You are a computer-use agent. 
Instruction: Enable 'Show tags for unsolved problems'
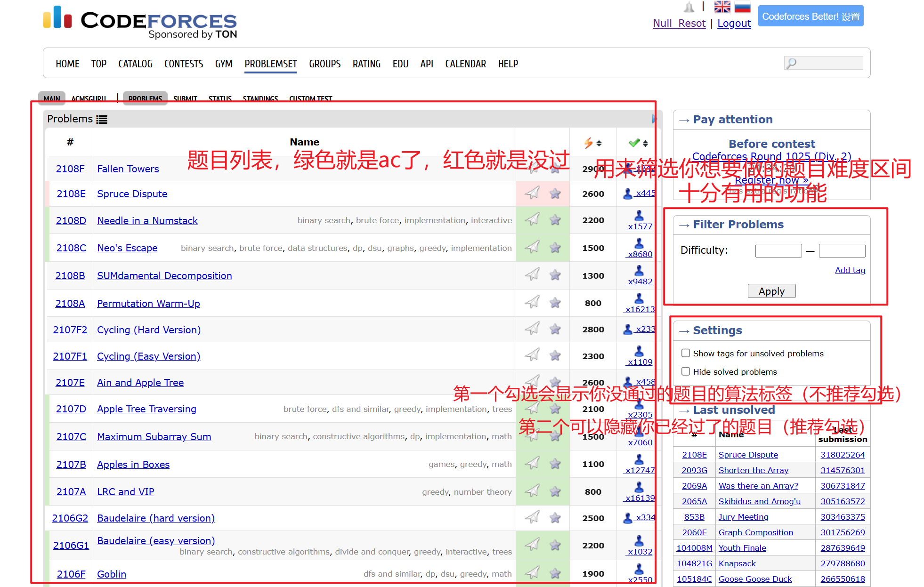coord(686,353)
